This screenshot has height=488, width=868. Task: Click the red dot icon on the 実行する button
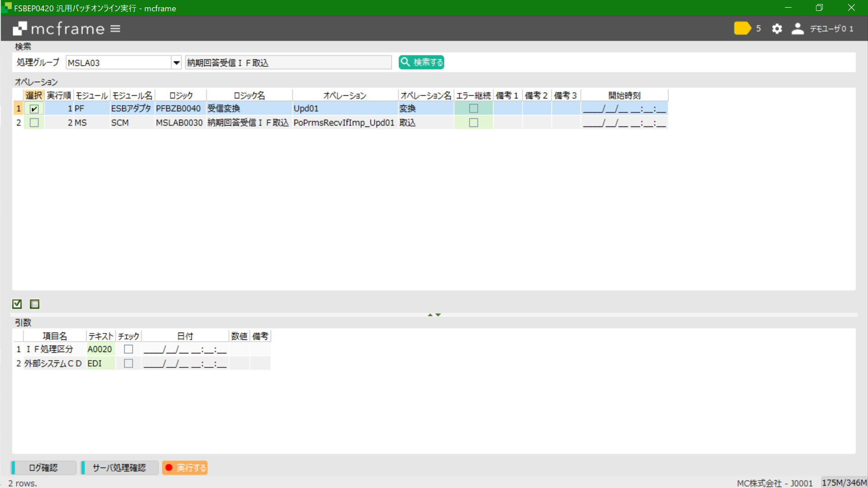point(169,467)
